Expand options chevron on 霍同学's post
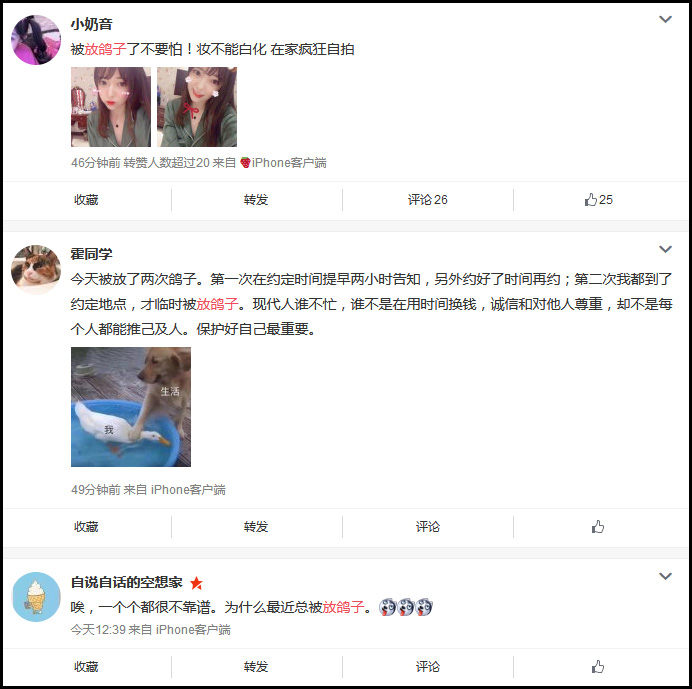 (665, 249)
